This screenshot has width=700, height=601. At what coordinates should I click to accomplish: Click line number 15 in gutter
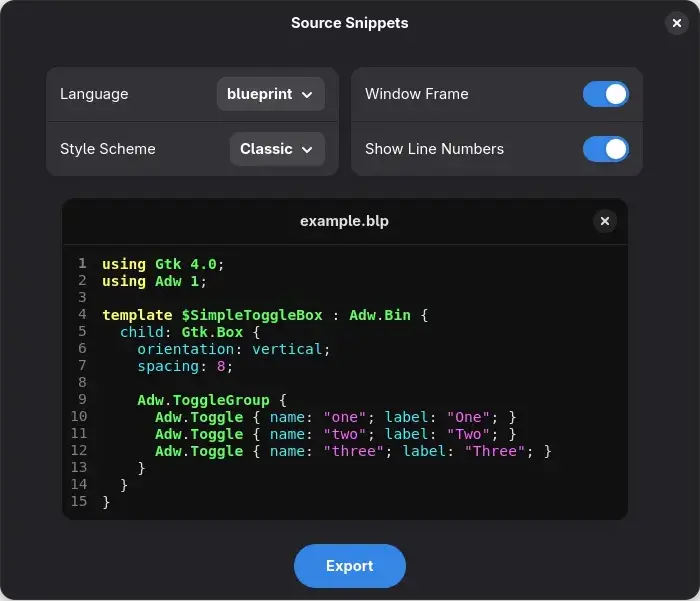pos(79,501)
